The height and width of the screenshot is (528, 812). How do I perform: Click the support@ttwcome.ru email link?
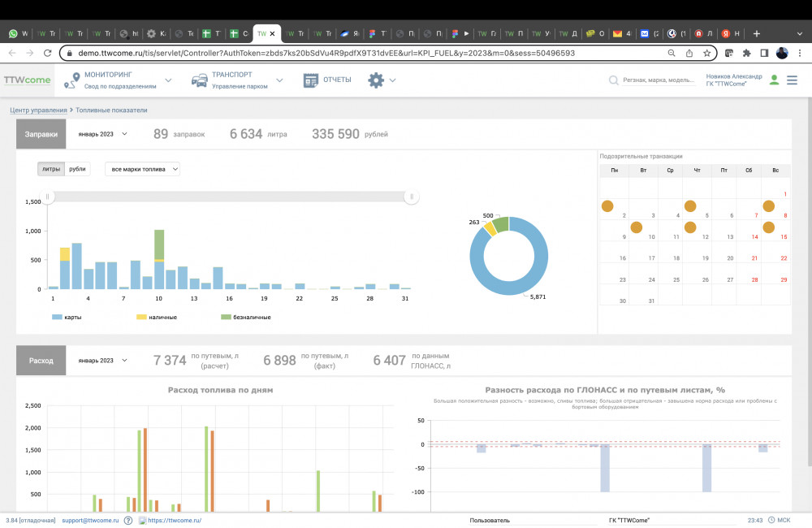90,520
